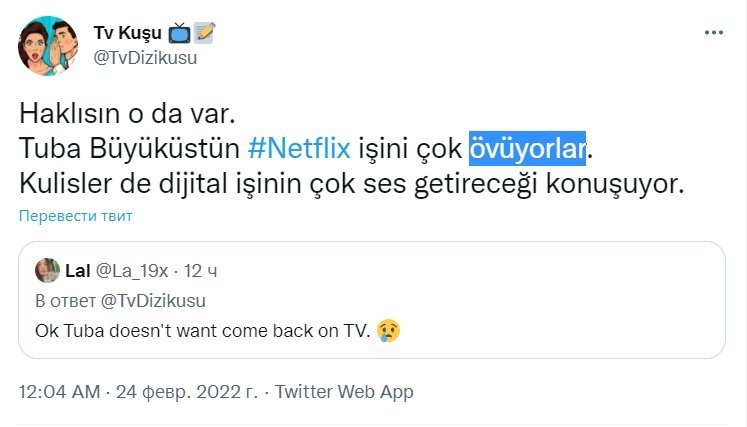This screenshot has width=747, height=427.
Task: Click the @TvDizikusu mention in reply line
Action: click(149, 300)
